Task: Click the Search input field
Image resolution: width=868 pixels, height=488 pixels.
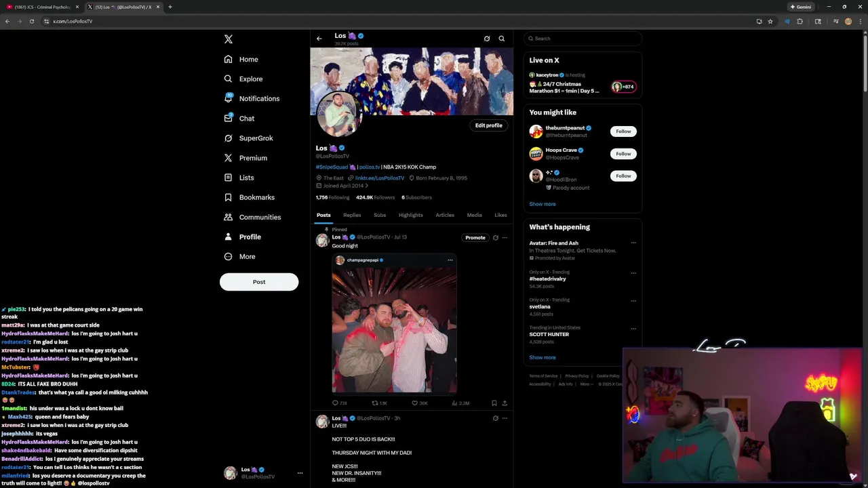Action: [x=583, y=39]
